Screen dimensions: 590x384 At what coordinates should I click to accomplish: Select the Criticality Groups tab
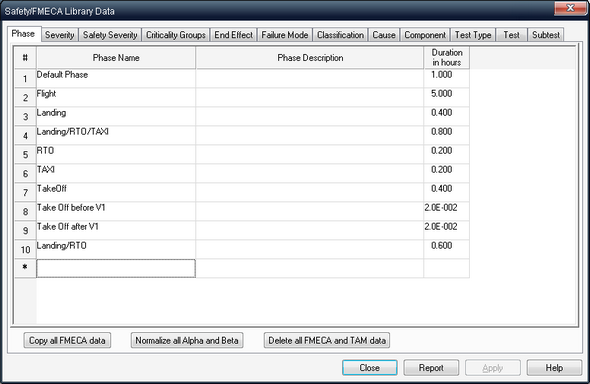(176, 35)
